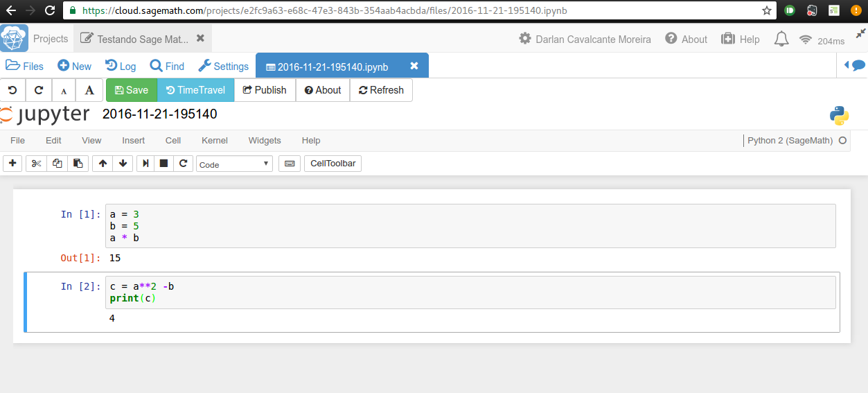Open the Edit menu
The image size is (868, 393).
(53, 140)
